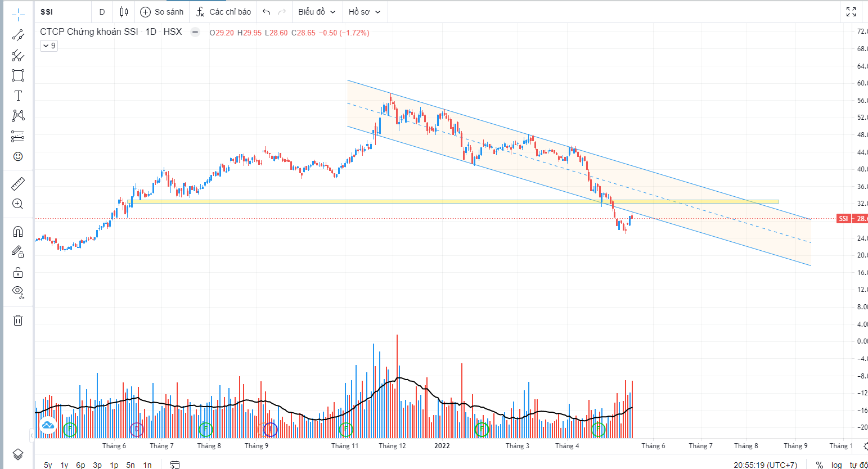Click the Tháng 12 time axis label

click(x=392, y=446)
